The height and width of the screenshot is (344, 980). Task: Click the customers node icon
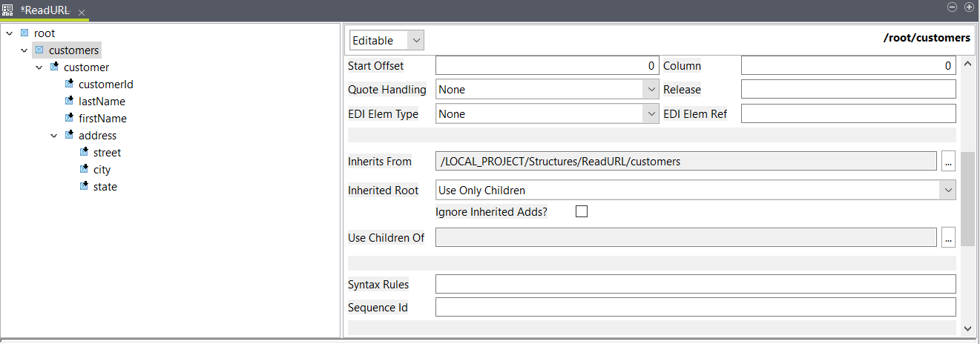pyautogui.click(x=39, y=50)
